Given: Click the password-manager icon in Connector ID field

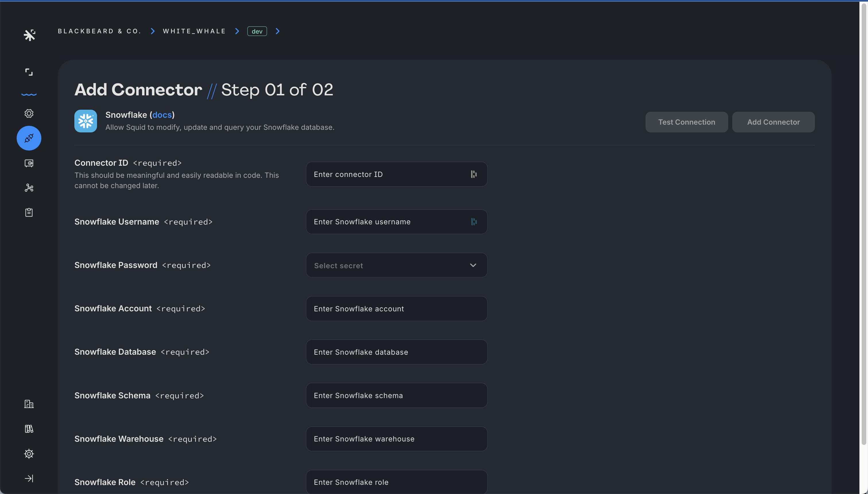Looking at the screenshot, I should pos(474,174).
